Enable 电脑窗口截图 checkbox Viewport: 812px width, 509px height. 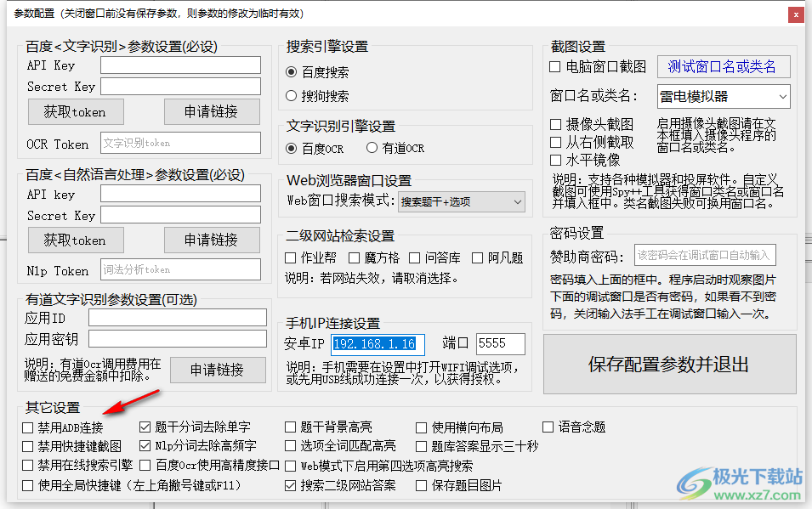point(555,67)
